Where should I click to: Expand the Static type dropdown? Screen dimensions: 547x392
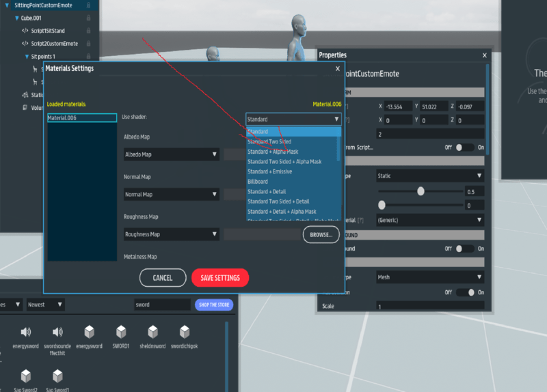coord(429,176)
